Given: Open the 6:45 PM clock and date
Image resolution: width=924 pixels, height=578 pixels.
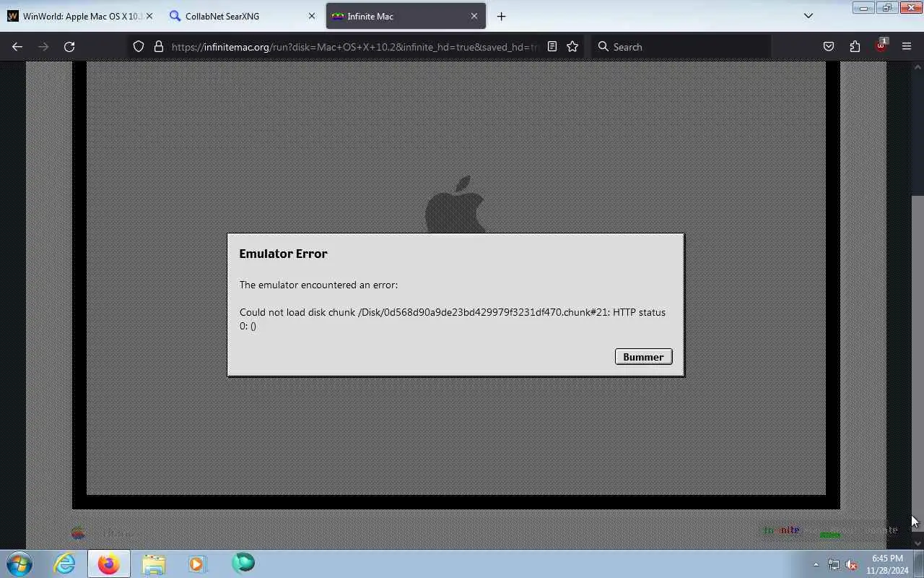Looking at the screenshot, I should [x=887, y=564].
